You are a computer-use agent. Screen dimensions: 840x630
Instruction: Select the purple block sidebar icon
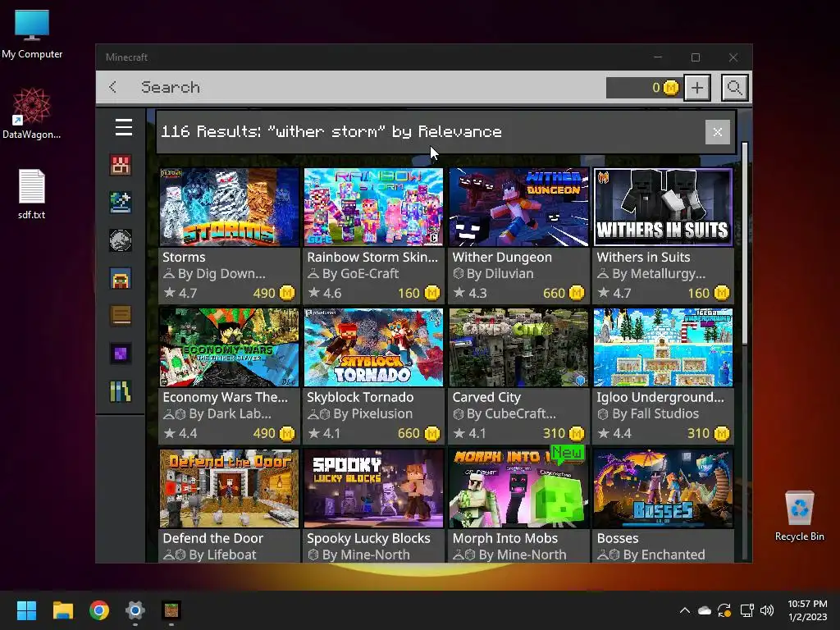coord(121,354)
